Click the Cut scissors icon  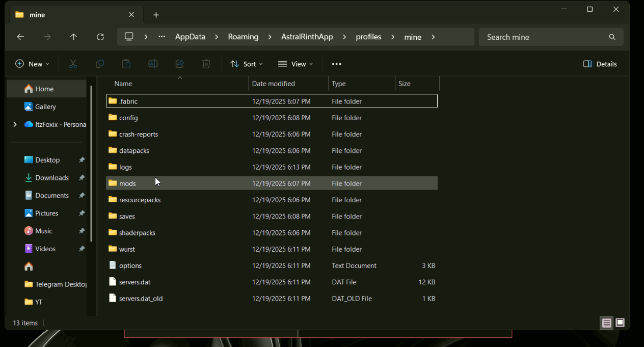(73, 64)
